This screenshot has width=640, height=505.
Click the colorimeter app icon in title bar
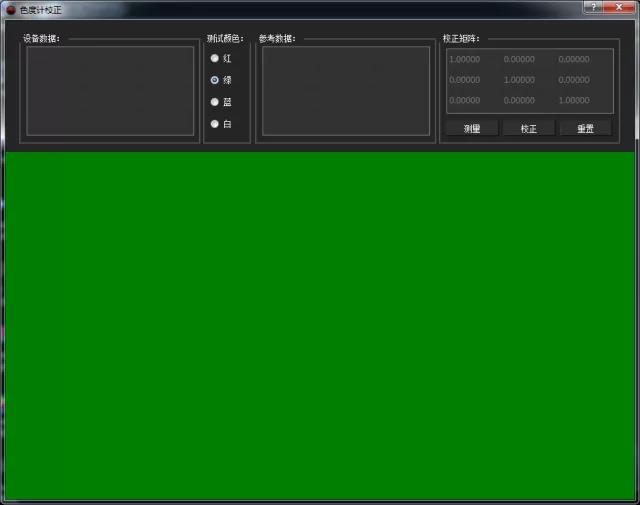tap(11, 8)
